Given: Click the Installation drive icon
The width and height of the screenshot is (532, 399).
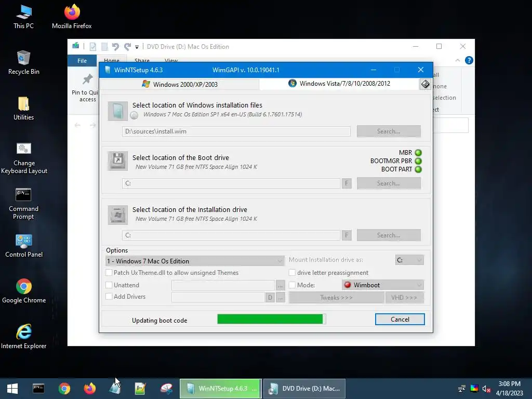Looking at the screenshot, I should 117,215.
